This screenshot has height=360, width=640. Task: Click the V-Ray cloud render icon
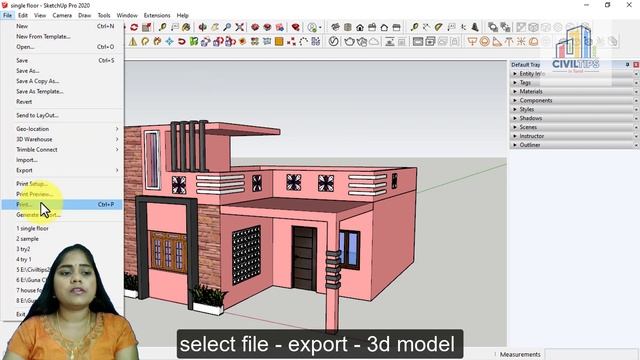(374, 41)
